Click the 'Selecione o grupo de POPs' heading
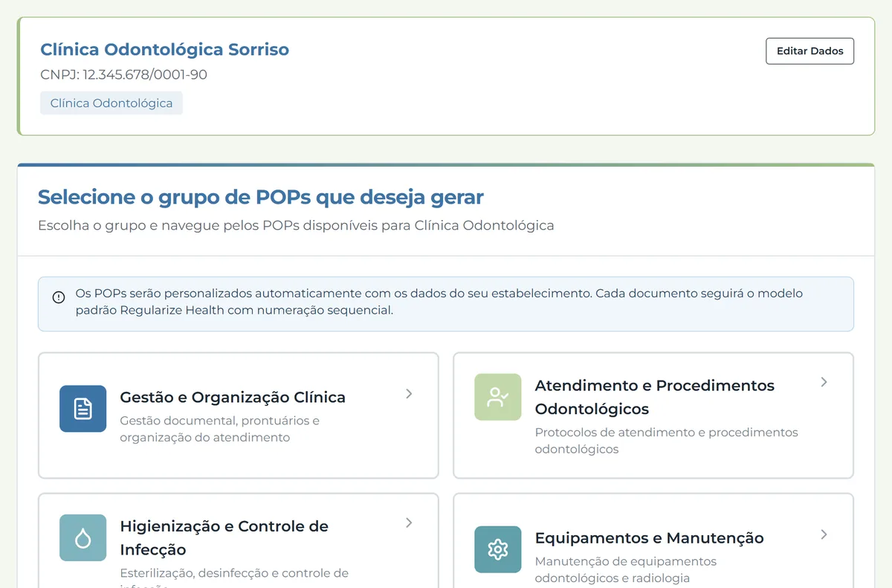The height and width of the screenshot is (588, 892). pyautogui.click(x=261, y=197)
